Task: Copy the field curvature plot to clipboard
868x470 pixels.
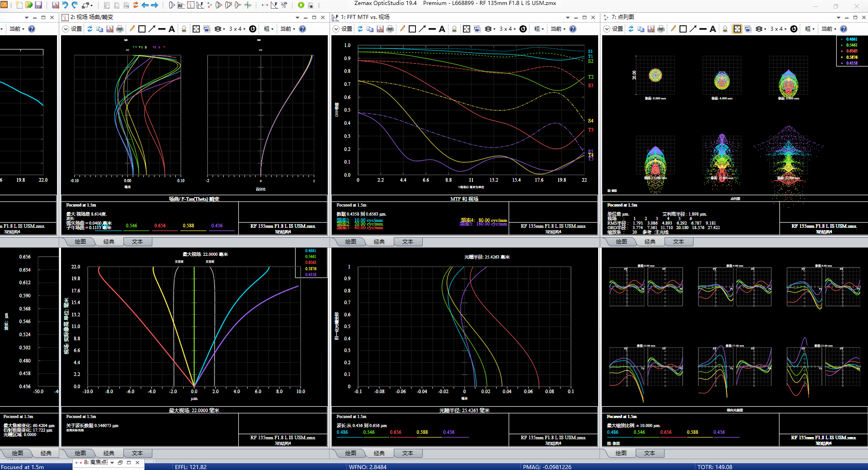Action: (100, 28)
